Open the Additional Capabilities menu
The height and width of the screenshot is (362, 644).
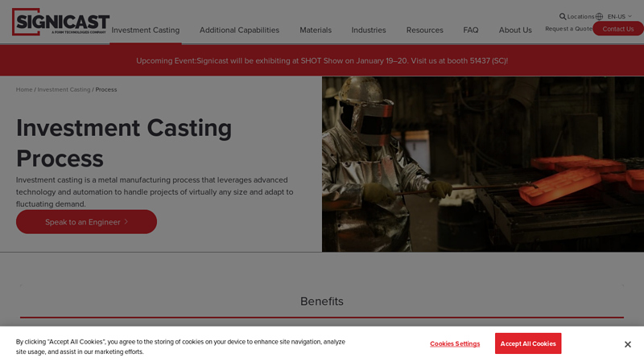coord(239,30)
